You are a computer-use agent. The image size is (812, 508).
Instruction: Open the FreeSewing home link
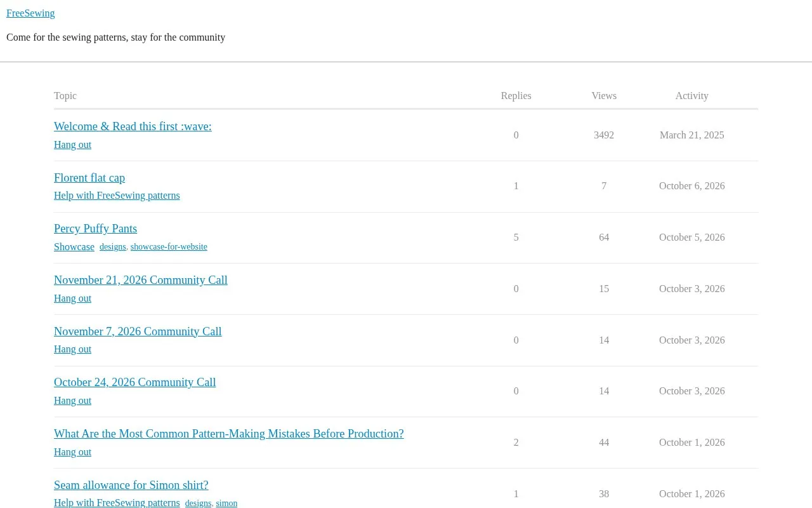(x=30, y=13)
